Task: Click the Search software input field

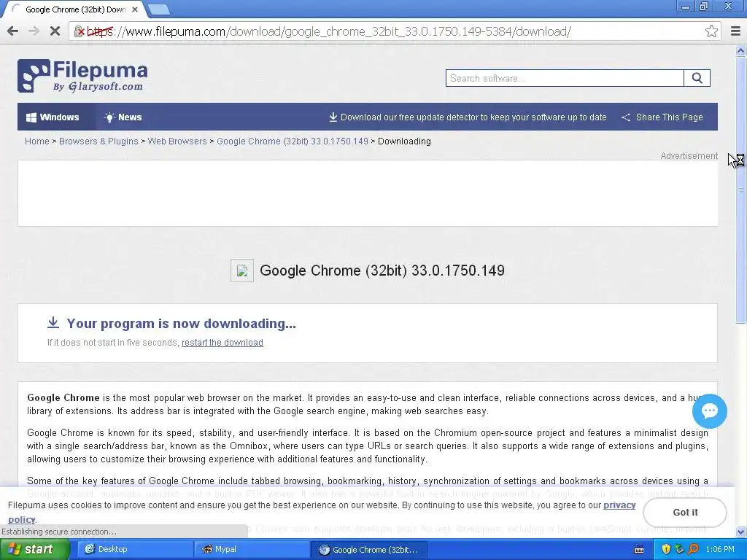Action: (565, 78)
